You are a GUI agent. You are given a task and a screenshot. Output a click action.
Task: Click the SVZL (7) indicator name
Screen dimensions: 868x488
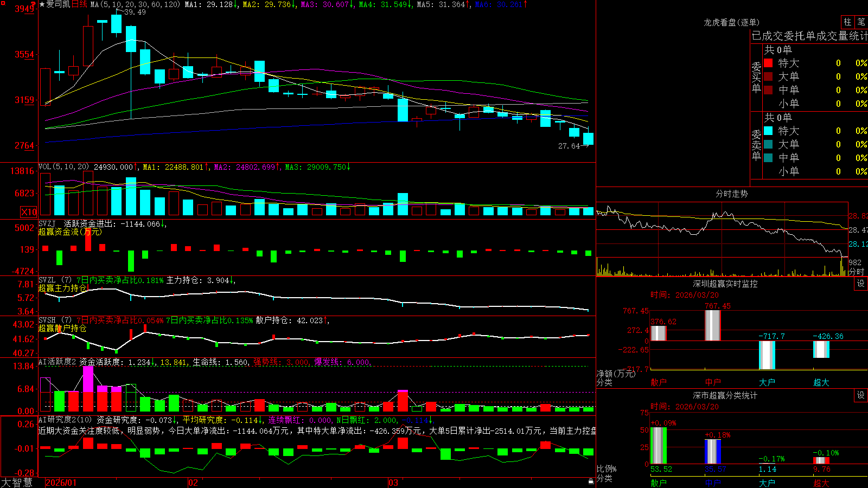[x=55, y=280]
